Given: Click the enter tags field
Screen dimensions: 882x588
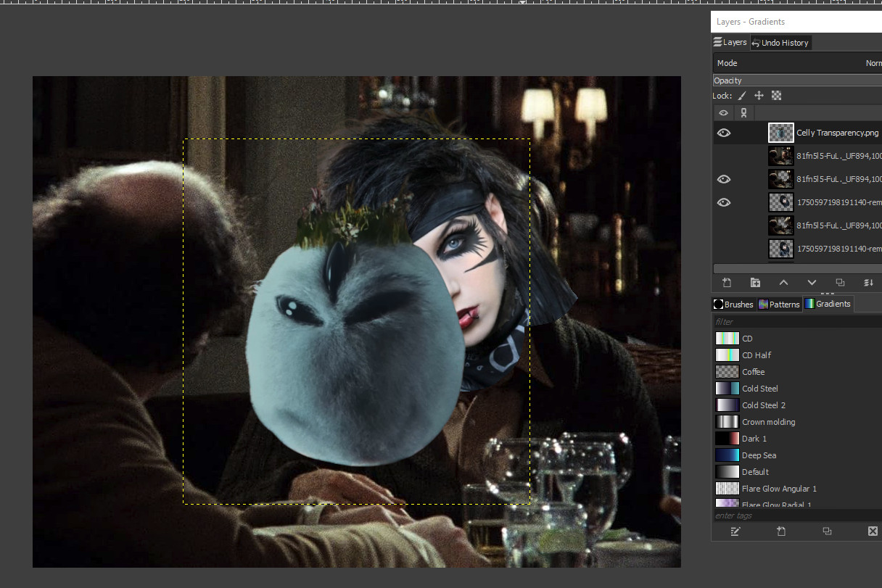Looking at the screenshot, I should (x=796, y=515).
